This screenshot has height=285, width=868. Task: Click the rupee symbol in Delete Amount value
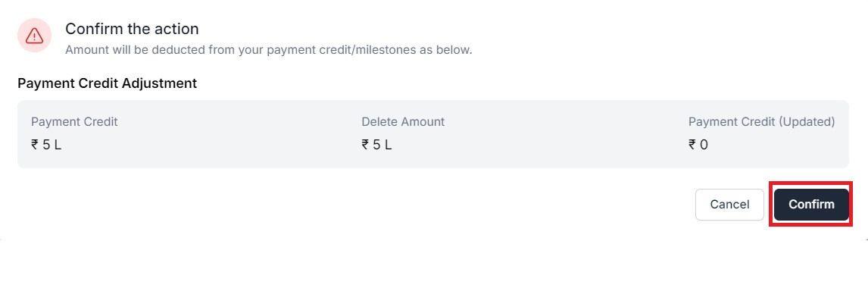pos(365,145)
